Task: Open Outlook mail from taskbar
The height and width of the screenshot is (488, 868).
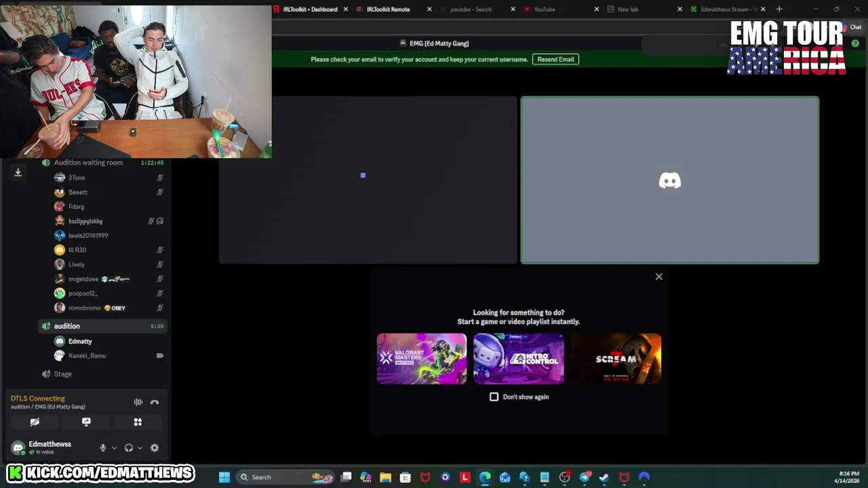Action: [x=505, y=477]
